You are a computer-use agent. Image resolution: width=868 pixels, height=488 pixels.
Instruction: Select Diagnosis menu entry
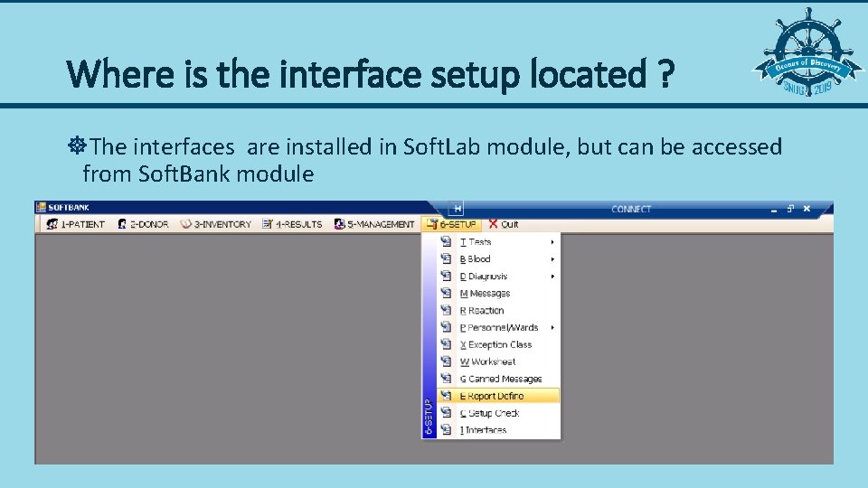[x=499, y=277]
